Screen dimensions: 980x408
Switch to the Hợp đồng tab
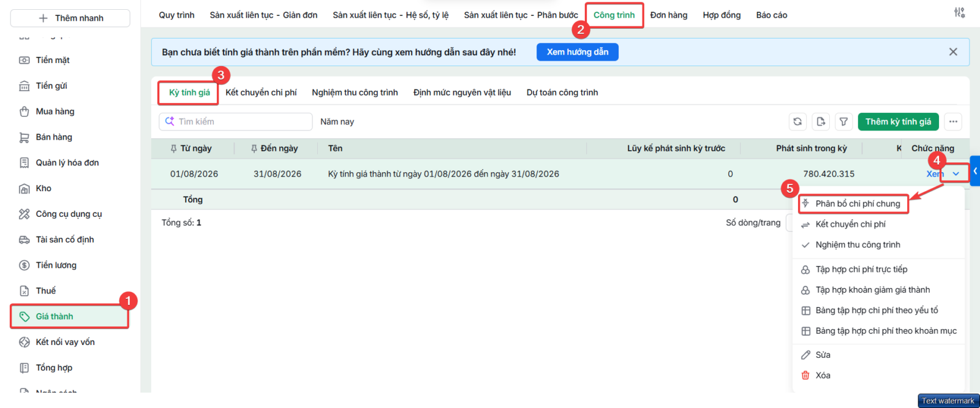[722, 15]
